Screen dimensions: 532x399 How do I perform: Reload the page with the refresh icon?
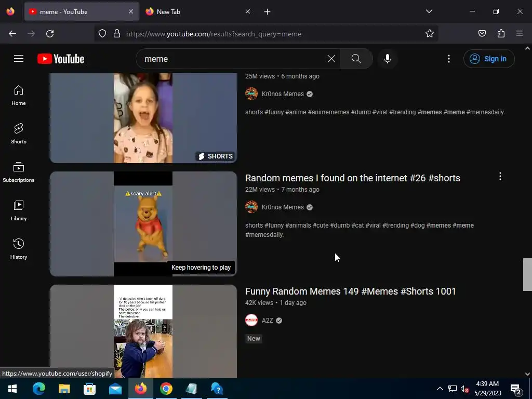[50, 34]
